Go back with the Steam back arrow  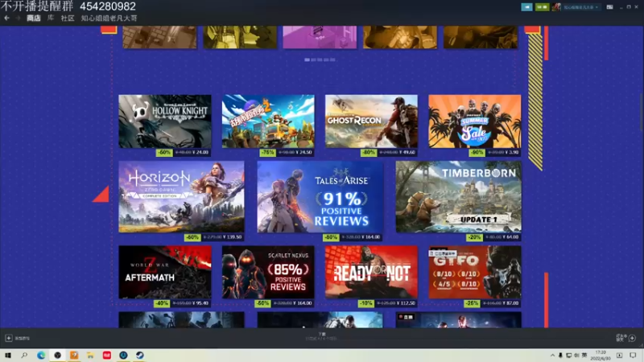coord(6,18)
